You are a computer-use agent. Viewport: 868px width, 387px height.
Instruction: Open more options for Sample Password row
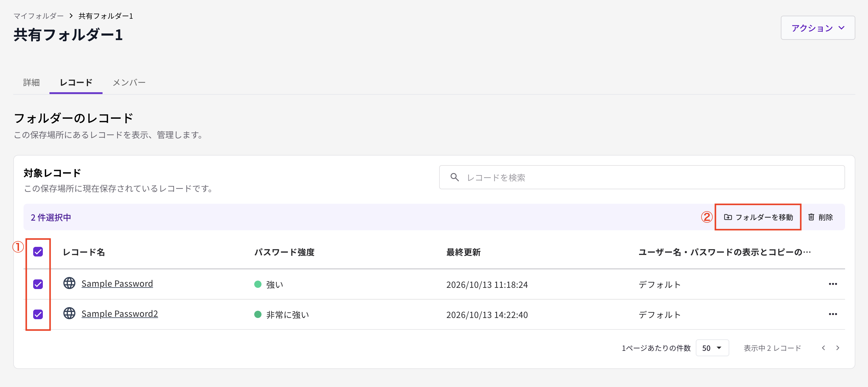point(833,284)
